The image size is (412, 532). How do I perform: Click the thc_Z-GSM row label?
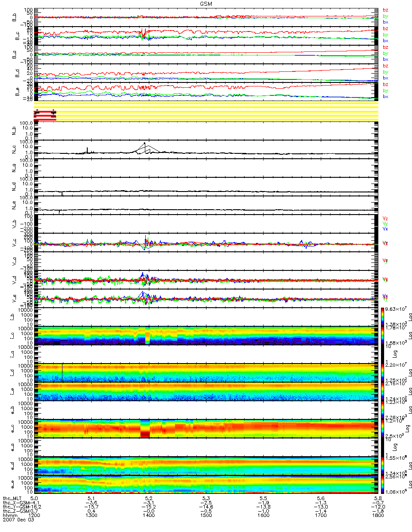point(16,512)
